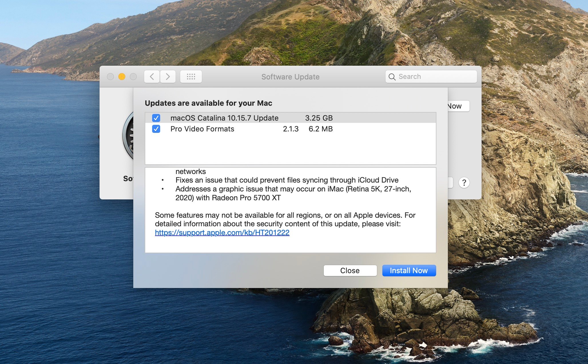Click the Close button in the dialog

tap(350, 271)
